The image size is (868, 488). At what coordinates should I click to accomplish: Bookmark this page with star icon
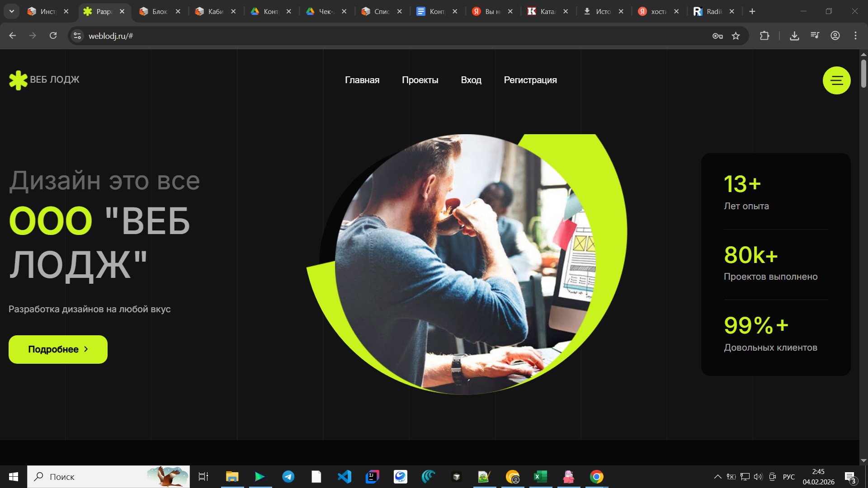click(x=736, y=36)
